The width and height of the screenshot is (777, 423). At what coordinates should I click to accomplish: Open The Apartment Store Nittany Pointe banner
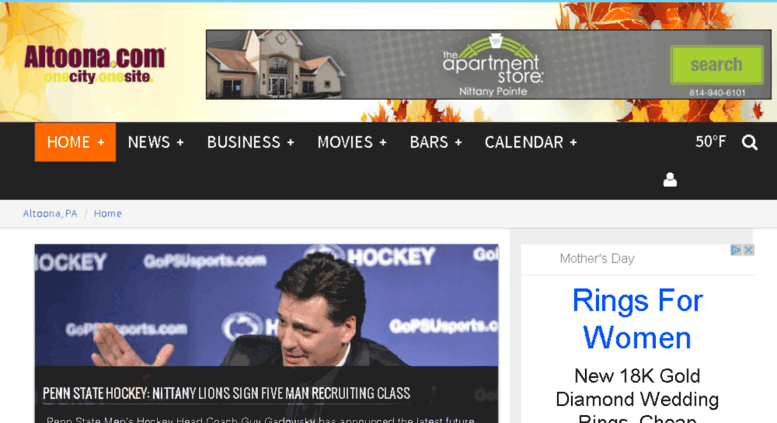pos(489,65)
